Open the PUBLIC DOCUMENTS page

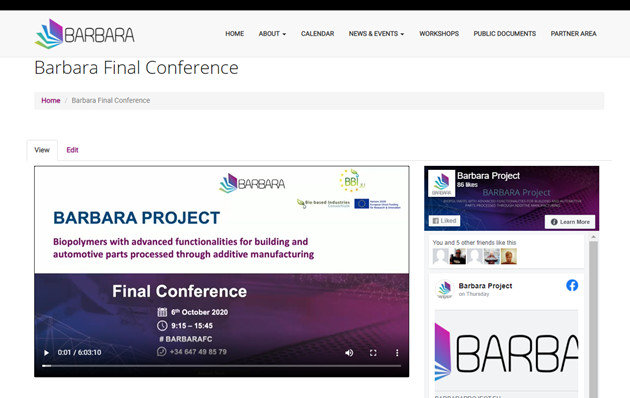point(505,34)
